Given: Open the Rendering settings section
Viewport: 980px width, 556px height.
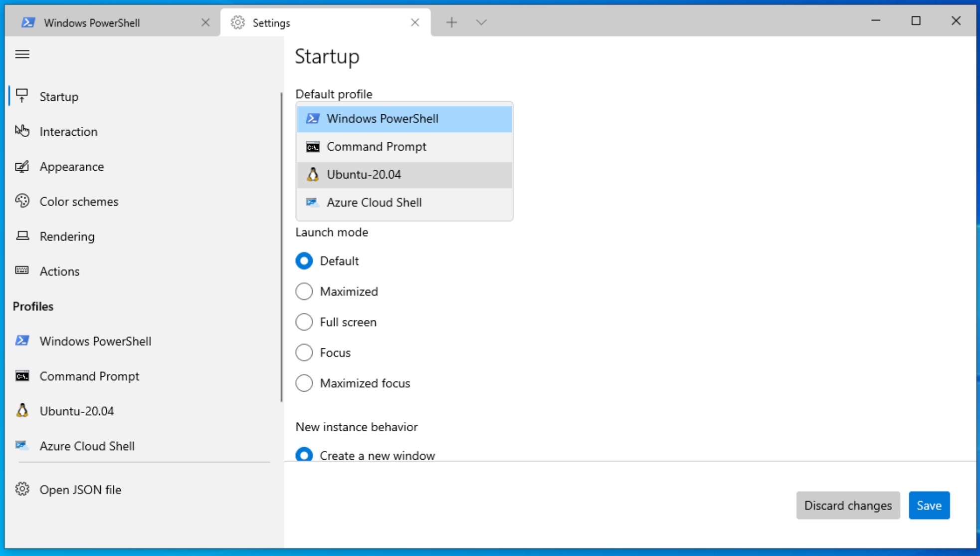Looking at the screenshot, I should [67, 236].
